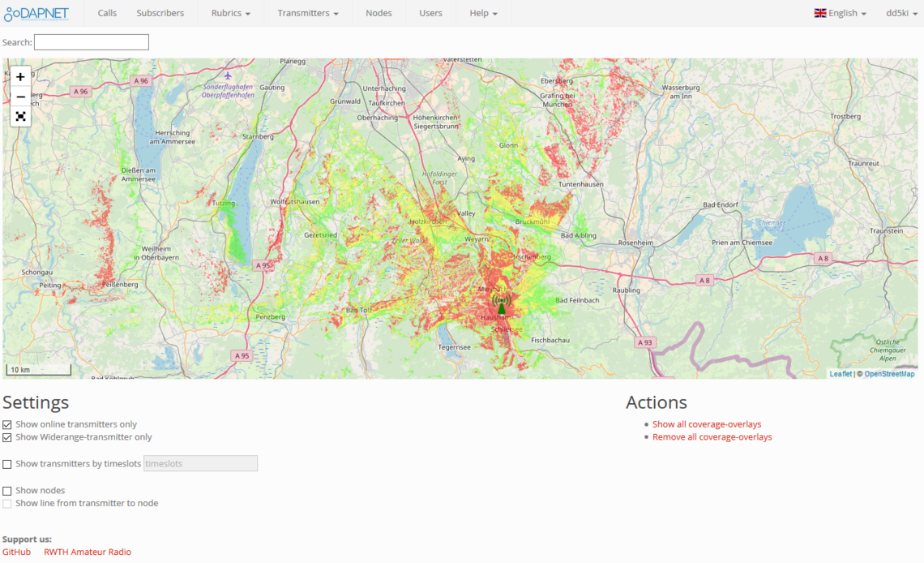
Task: Click the Starnberg town label
Action: [258, 137]
